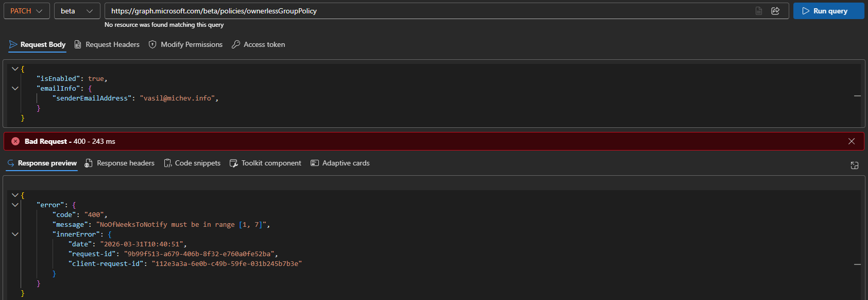
Task: Open the Code snippets tab
Action: (192, 163)
